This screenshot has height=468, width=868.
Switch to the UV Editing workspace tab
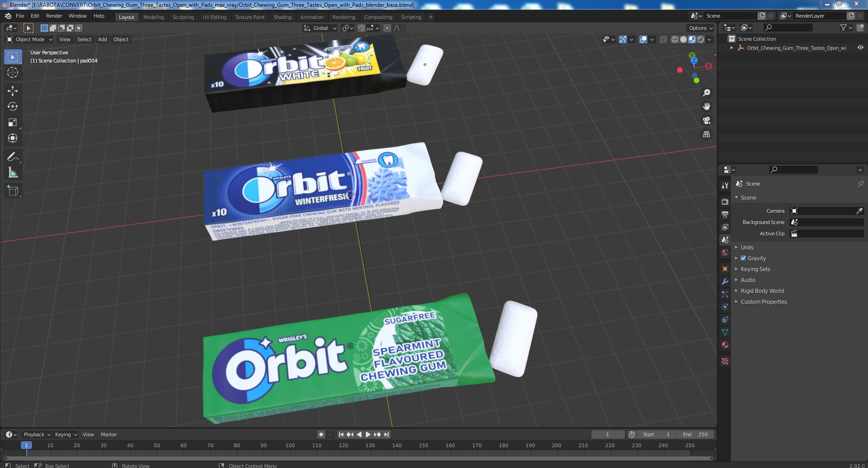click(214, 17)
